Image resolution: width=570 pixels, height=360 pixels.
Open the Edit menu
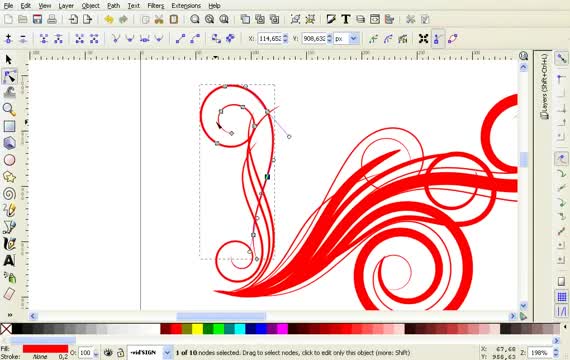click(25, 5)
